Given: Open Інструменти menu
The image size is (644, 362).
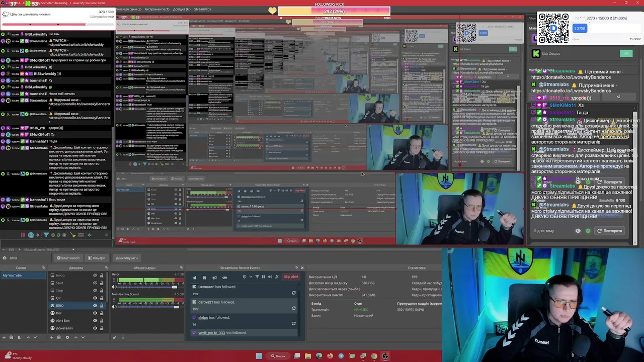Looking at the screenshot, I should pos(157,9).
